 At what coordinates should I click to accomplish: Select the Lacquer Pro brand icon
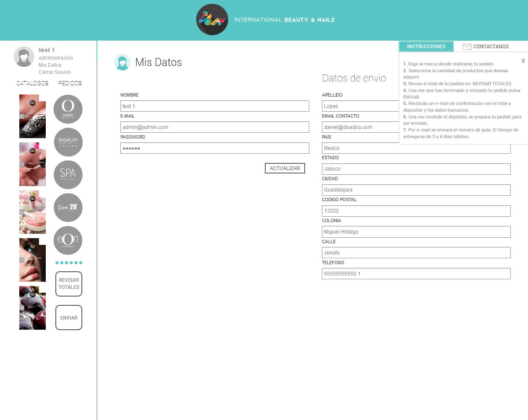click(x=68, y=142)
